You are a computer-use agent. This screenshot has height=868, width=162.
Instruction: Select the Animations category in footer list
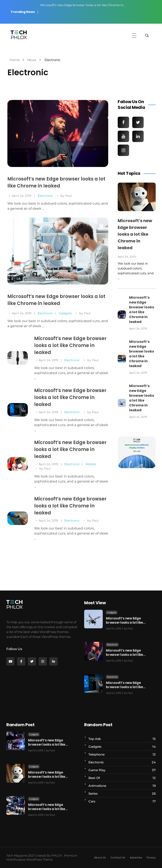[97, 785]
